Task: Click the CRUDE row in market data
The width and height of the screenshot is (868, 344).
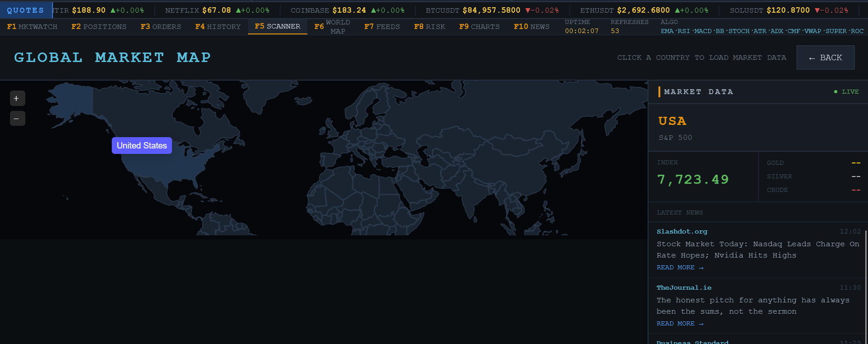Action: (x=813, y=190)
